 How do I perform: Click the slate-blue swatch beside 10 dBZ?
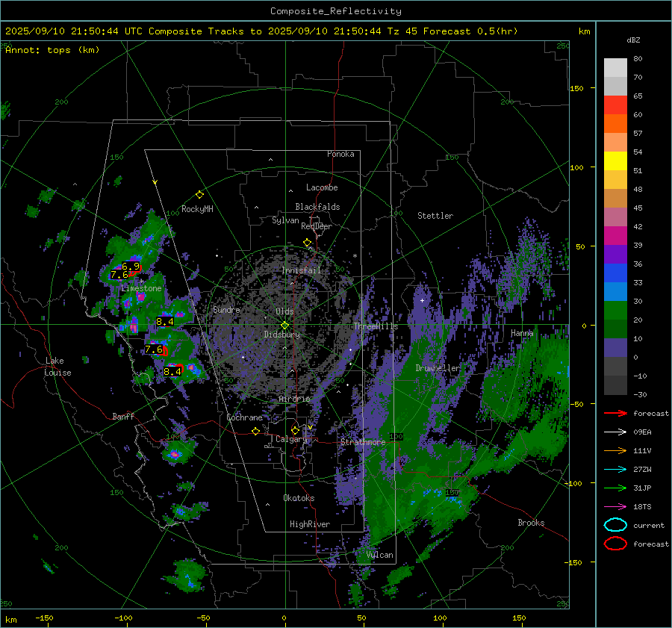pyautogui.click(x=615, y=348)
